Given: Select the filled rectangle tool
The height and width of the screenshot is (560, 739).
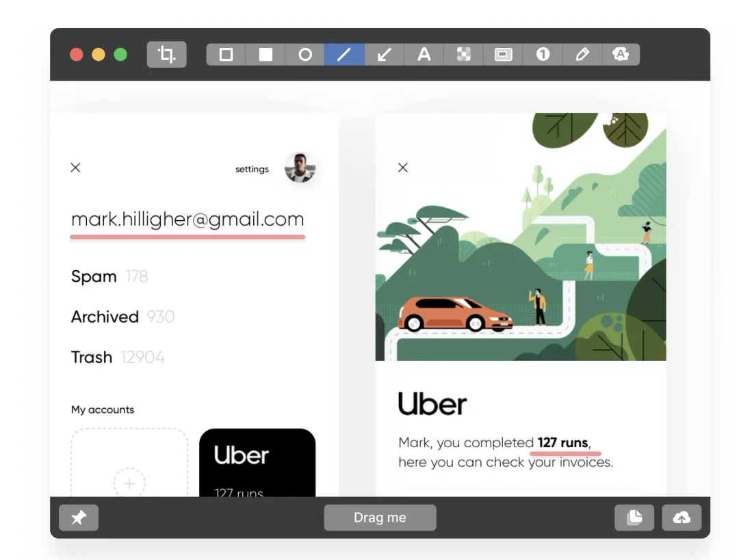Looking at the screenshot, I should (x=265, y=54).
